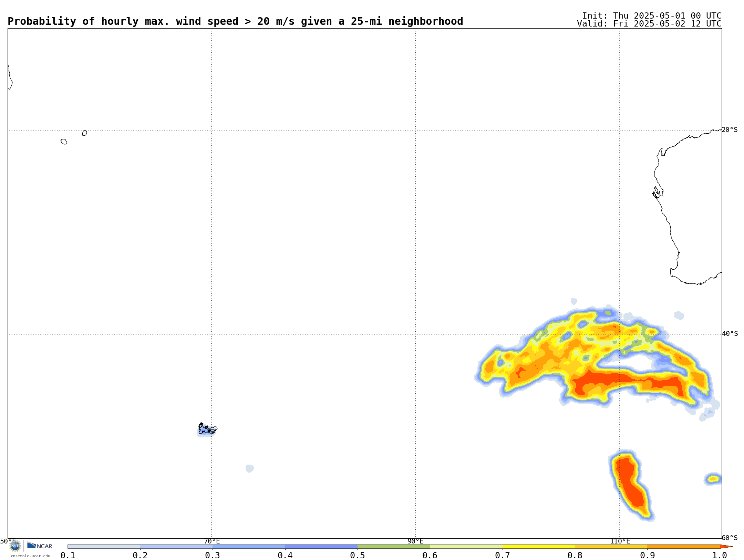
Task: Click the 60°S latitude label
Action: click(730, 538)
